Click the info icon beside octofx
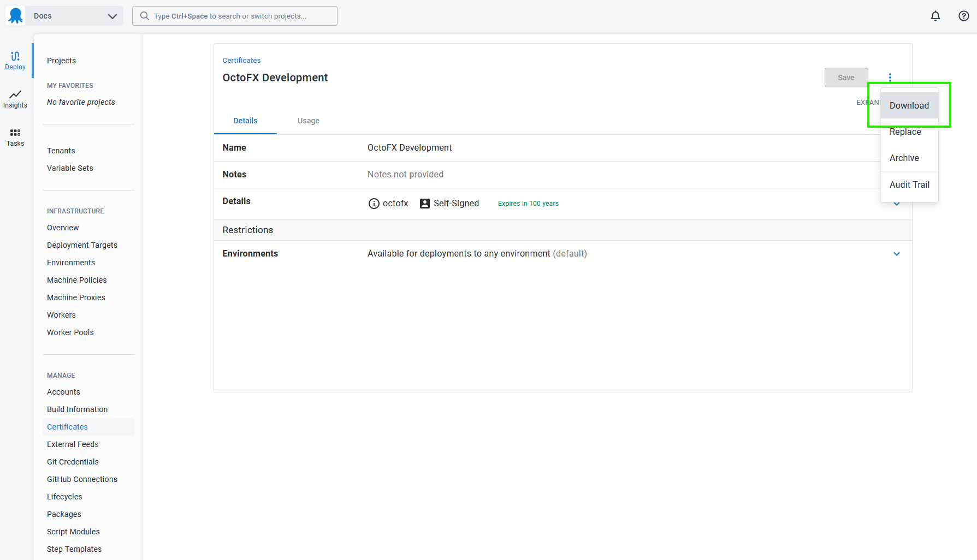This screenshot has width=977, height=560. 374,204
